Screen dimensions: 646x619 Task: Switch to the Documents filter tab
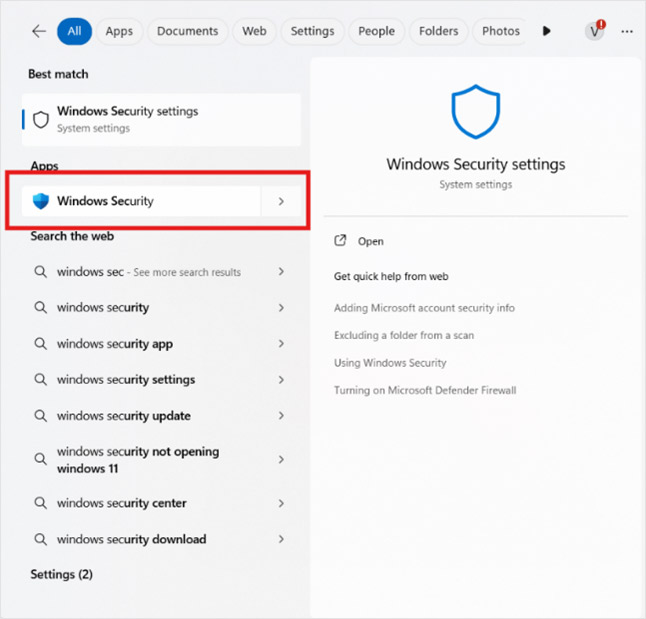click(187, 31)
